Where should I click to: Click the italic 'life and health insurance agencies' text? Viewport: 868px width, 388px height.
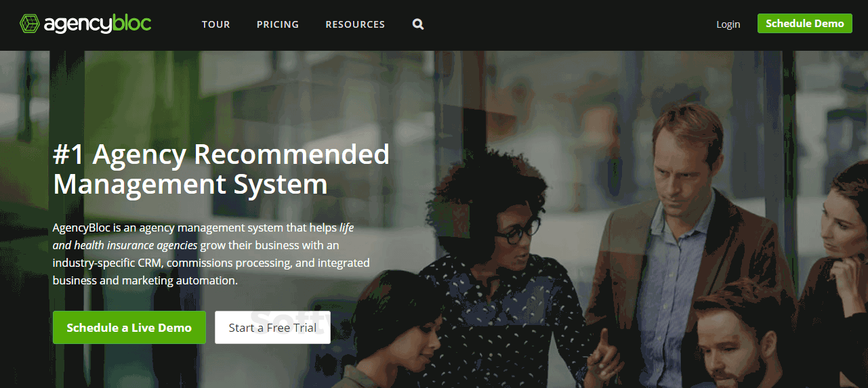[x=203, y=236]
